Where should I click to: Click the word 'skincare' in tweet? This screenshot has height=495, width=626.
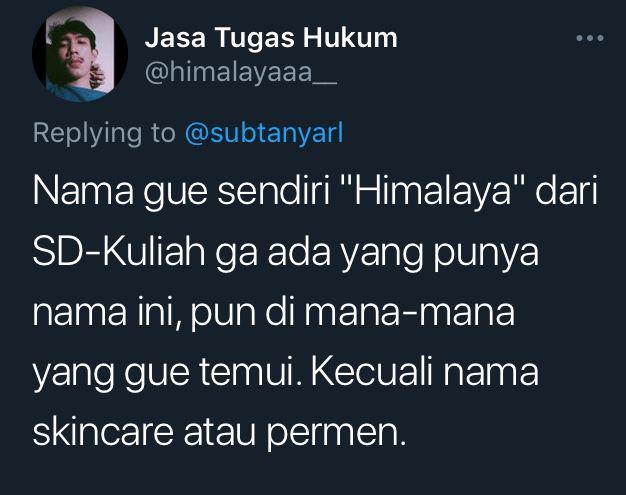103,432
